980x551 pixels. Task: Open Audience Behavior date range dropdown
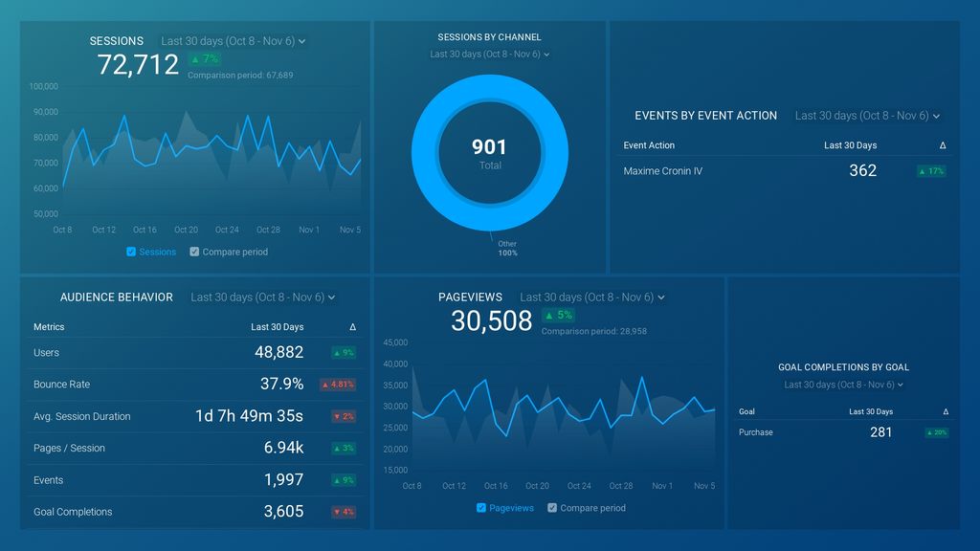tap(262, 298)
